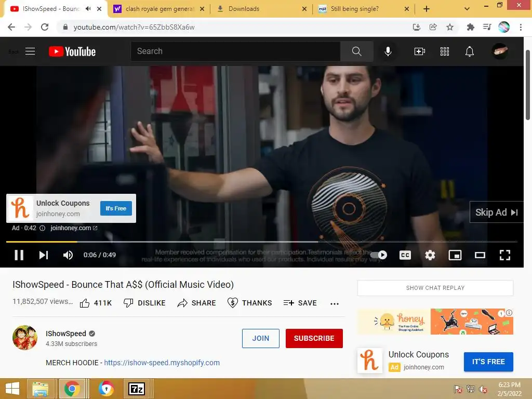
Task: Close the Still being single? tab
Action: pyautogui.click(x=406, y=9)
